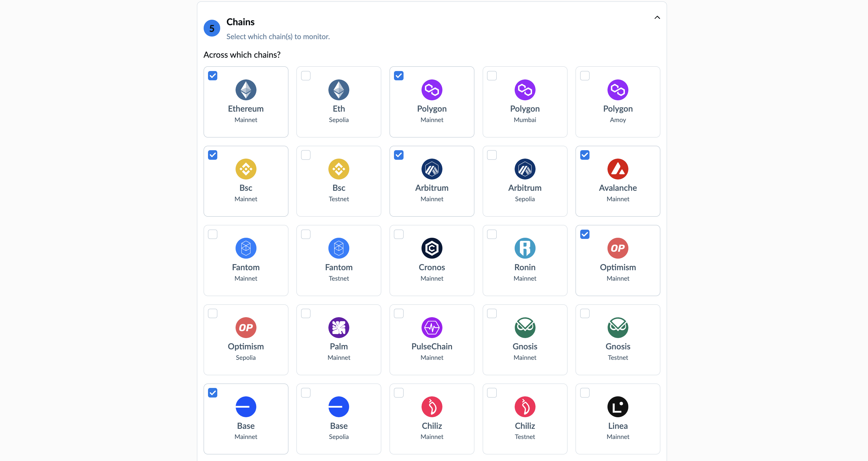Tick the Polygon Amoy checkbox
Screen dimensions: 868x461
pos(585,76)
